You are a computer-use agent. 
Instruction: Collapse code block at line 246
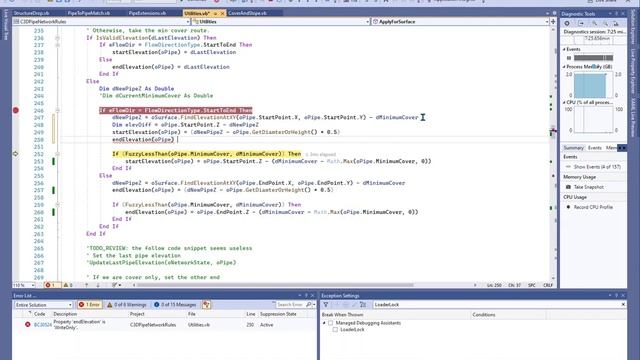tap(58, 110)
